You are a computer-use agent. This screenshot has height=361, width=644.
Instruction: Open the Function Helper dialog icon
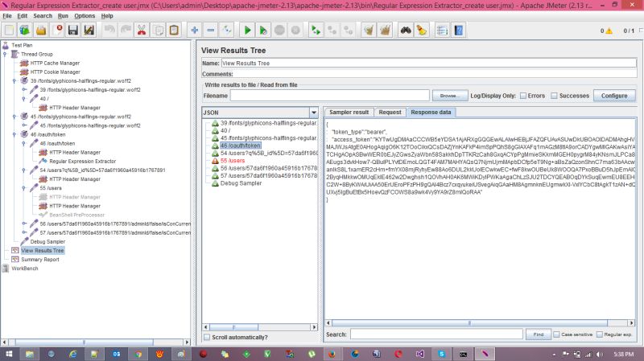[x=442, y=30]
